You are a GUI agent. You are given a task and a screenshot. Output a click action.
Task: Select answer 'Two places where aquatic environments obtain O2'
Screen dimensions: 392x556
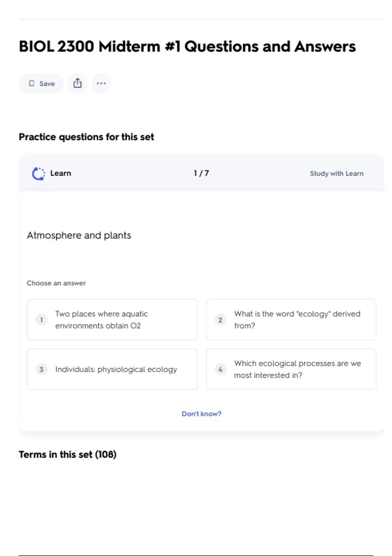click(112, 320)
